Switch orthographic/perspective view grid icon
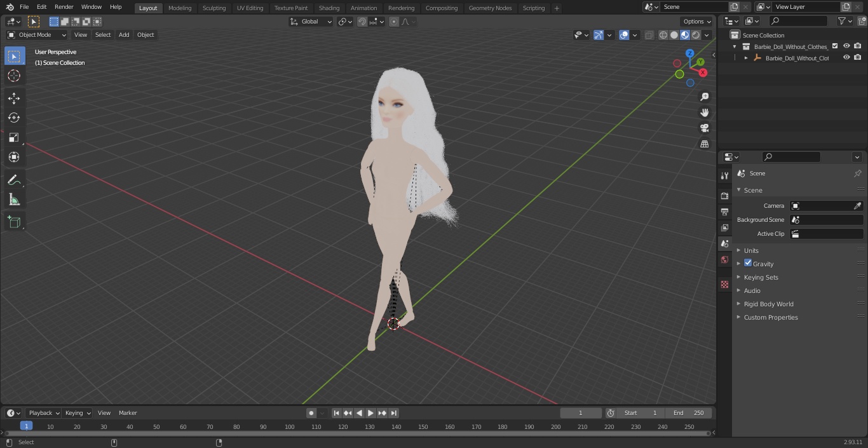 pyautogui.click(x=704, y=144)
